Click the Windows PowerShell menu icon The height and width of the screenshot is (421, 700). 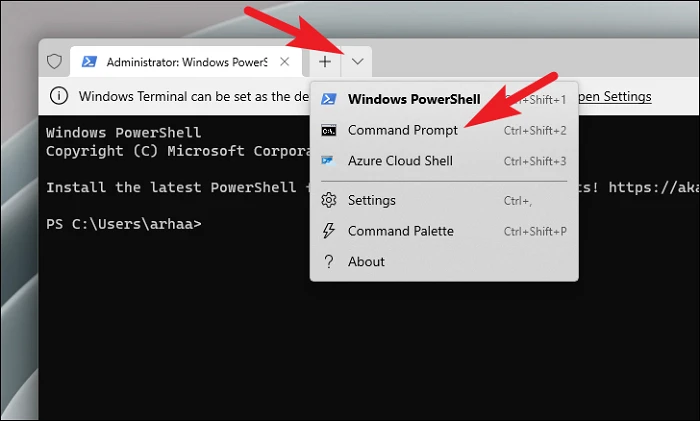point(329,99)
